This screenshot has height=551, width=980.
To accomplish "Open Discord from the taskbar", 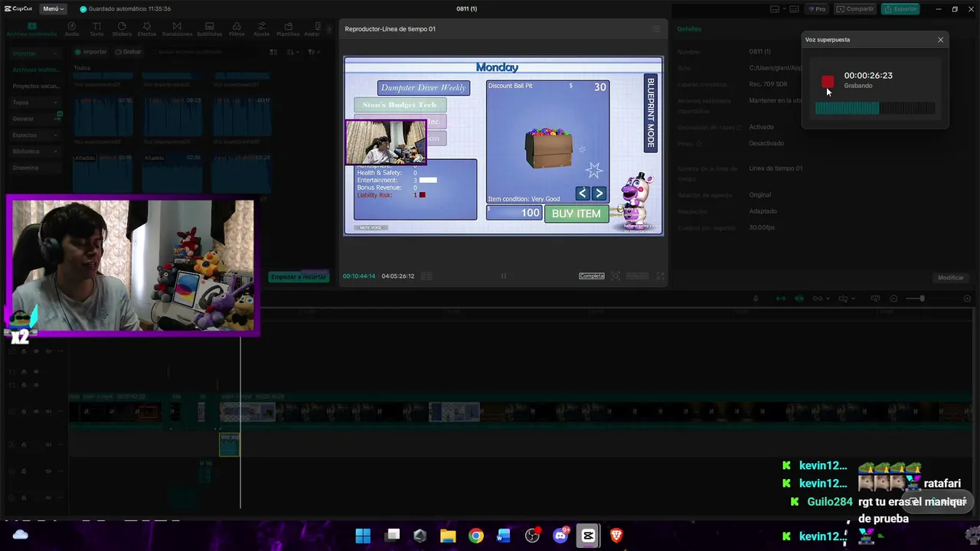I will click(560, 536).
